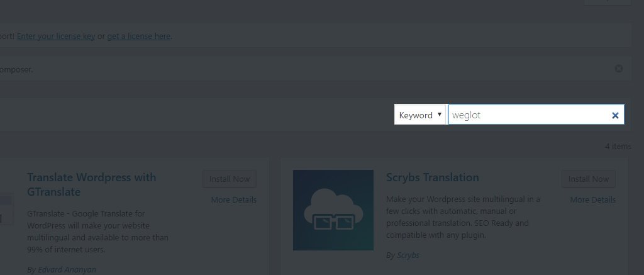
Task: Install the Scrybs Translation plugin
Action: click(589, 179)
